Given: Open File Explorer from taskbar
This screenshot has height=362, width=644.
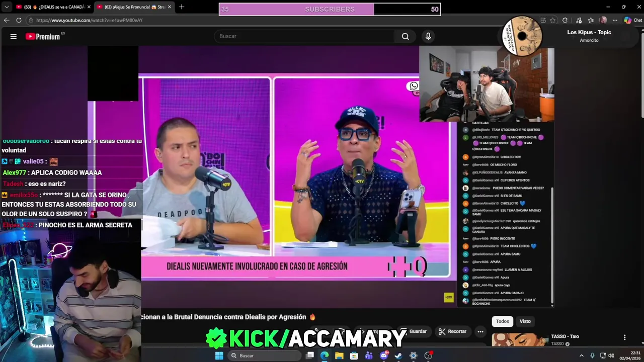Looking at the screenshot, I should pos(339,355).
